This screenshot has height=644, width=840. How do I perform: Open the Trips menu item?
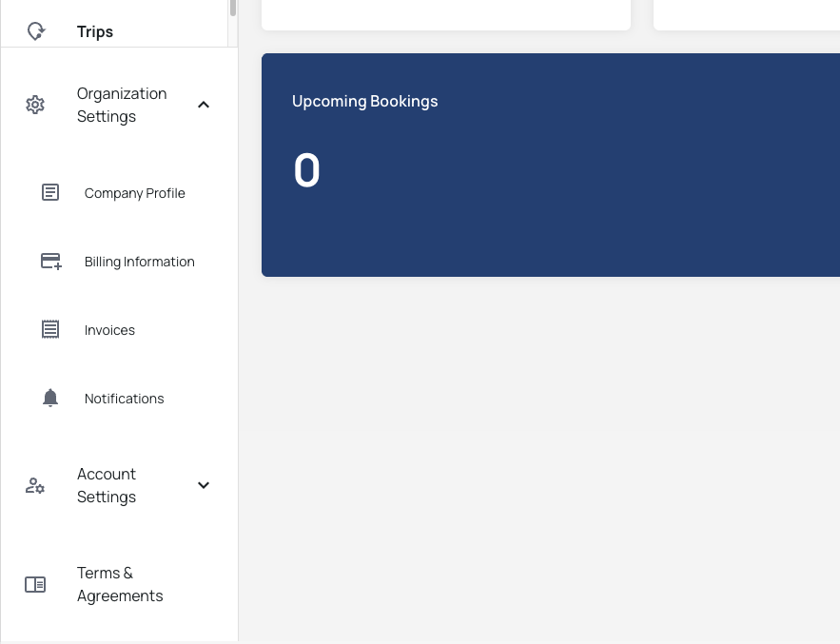point(95,31)
